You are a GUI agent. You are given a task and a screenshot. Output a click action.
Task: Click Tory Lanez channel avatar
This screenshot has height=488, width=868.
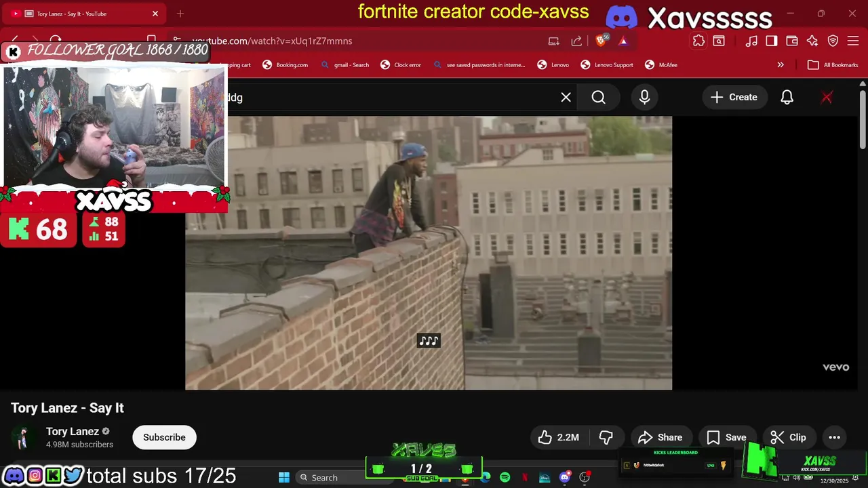click(x=24, y=437)
